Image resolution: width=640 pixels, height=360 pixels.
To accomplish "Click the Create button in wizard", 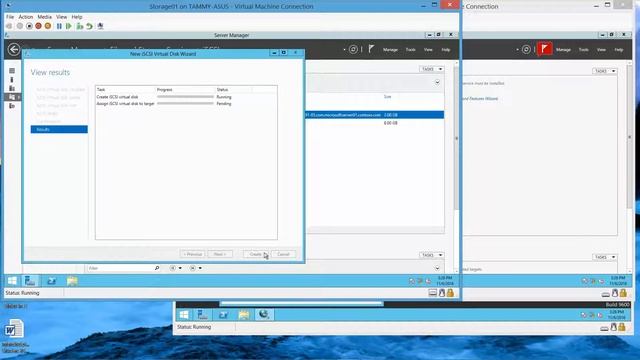I will [x=256, y=254].
